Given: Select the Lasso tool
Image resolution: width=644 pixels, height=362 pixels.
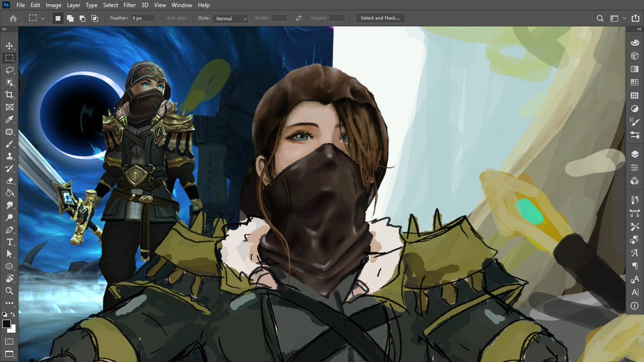Looking at the screenshot, I should 9,70.
